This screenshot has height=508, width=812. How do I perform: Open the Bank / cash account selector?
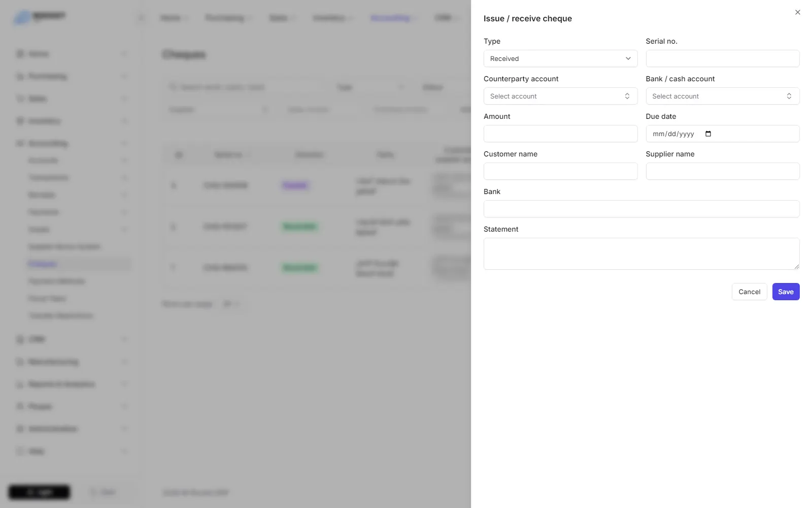coord(722,96)
